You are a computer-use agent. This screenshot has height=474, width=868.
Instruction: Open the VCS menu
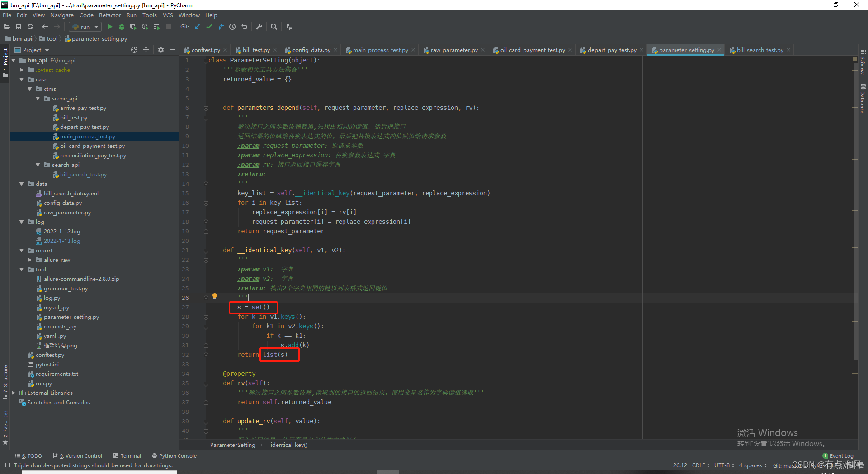pos(168,15)
